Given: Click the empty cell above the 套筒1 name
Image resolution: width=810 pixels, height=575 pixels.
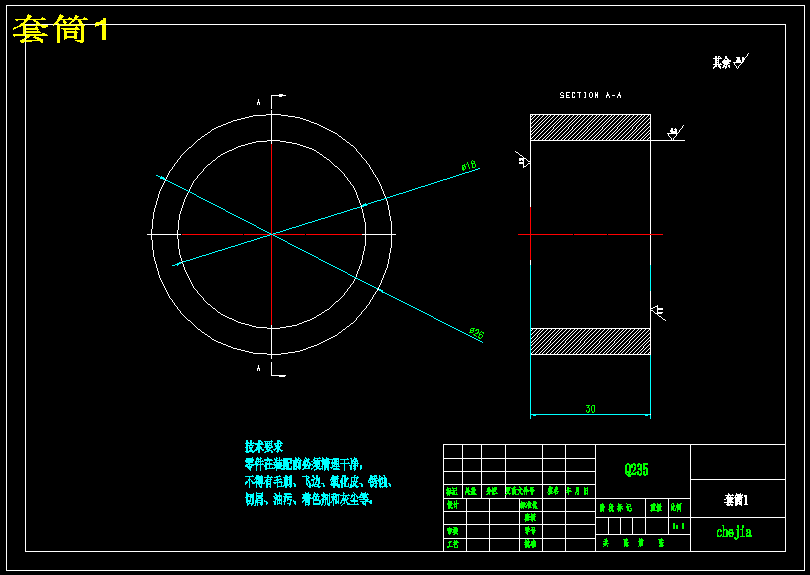Looking at the screenshot, I should [738, 462].
